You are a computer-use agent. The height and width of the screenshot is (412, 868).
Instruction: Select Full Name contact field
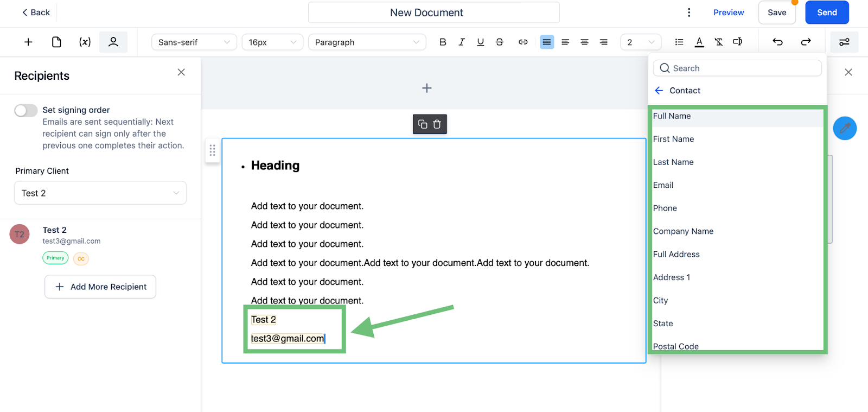point(738,116)
